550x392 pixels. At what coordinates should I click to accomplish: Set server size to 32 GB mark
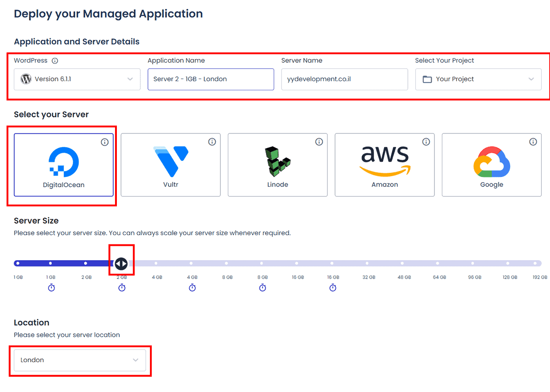tap(367, 264)
